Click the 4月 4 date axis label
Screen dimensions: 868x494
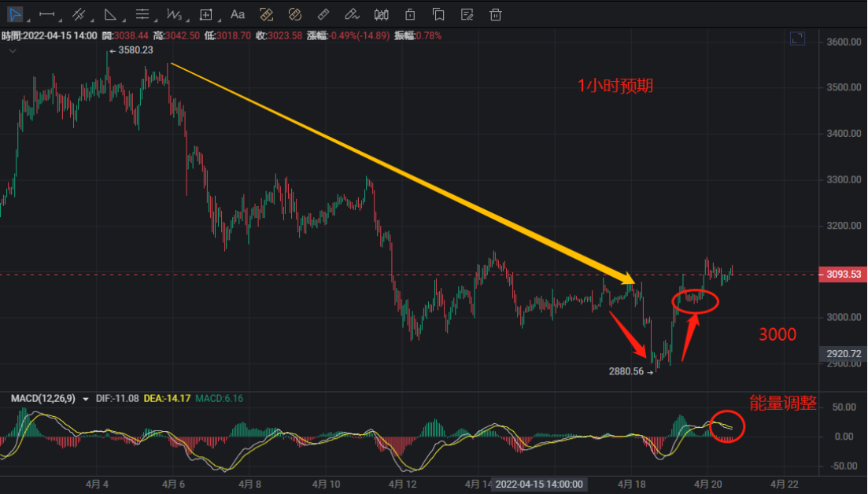coord(97,484)
